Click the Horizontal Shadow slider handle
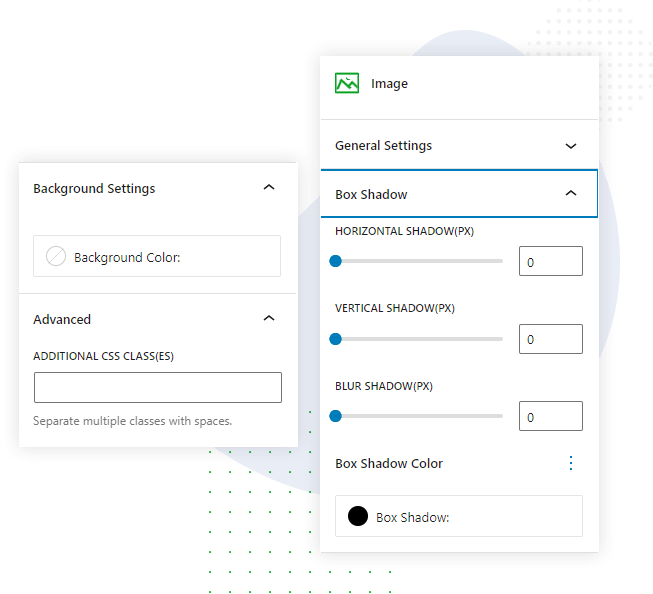 [335, 261]
